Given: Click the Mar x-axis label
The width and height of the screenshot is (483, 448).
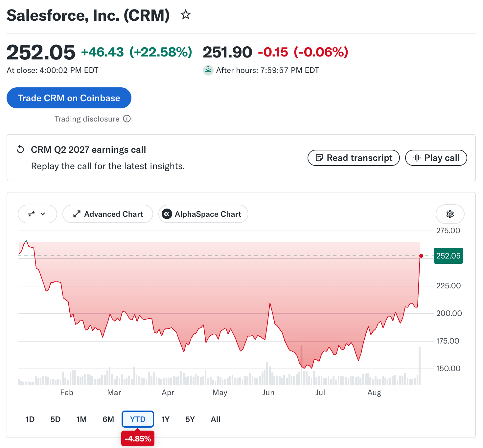Looking at the screenshot, I should coord(114,392).
